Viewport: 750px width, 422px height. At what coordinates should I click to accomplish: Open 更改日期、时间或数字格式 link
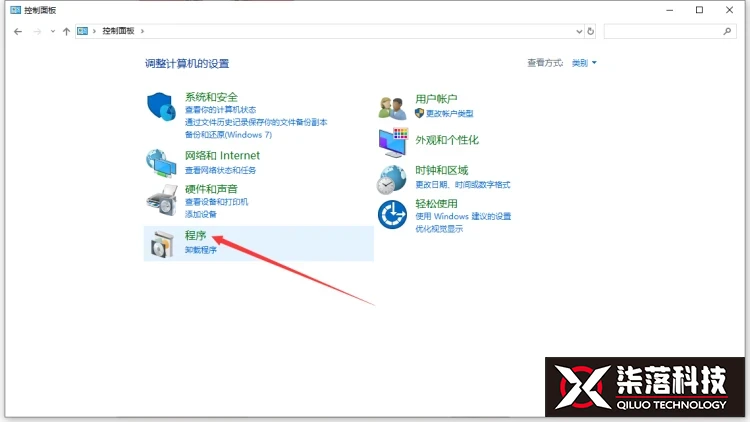click(463, 185)
